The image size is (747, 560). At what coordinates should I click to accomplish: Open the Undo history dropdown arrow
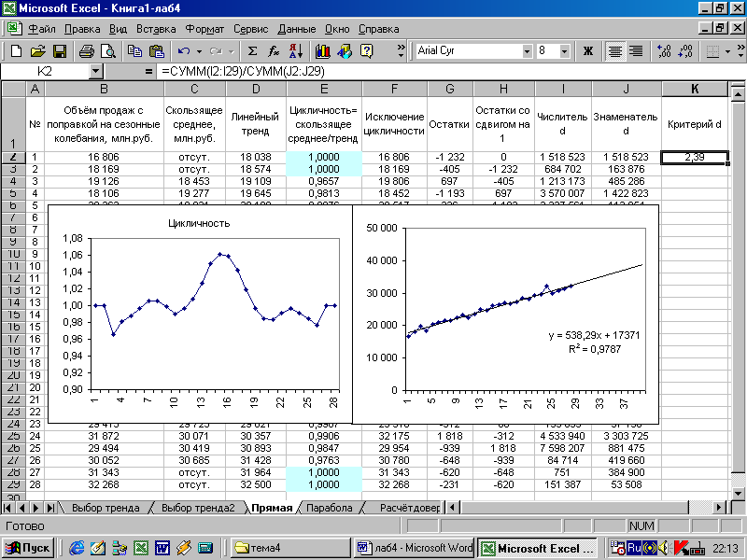(199, 51)
